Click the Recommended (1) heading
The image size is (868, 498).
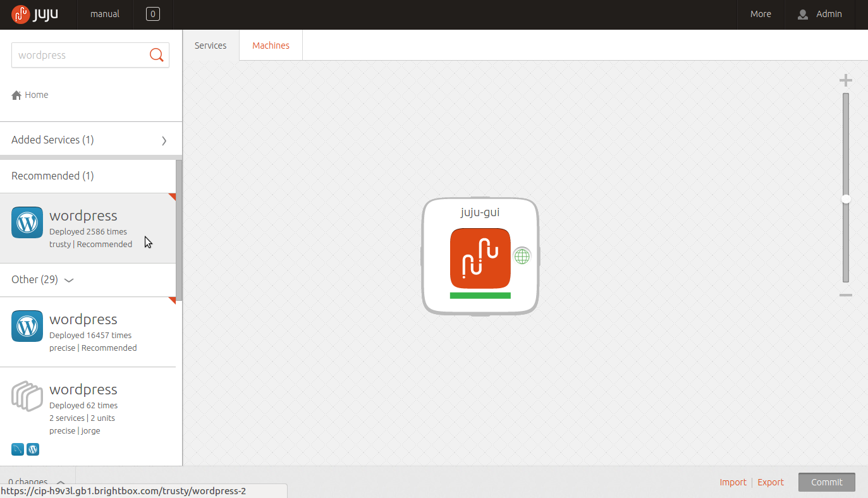[x=52, y=176]
